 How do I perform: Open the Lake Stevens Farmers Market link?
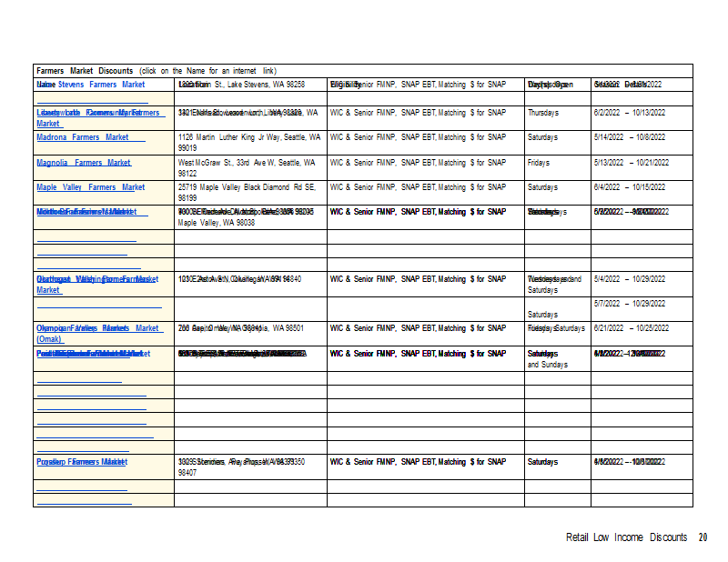90,85
